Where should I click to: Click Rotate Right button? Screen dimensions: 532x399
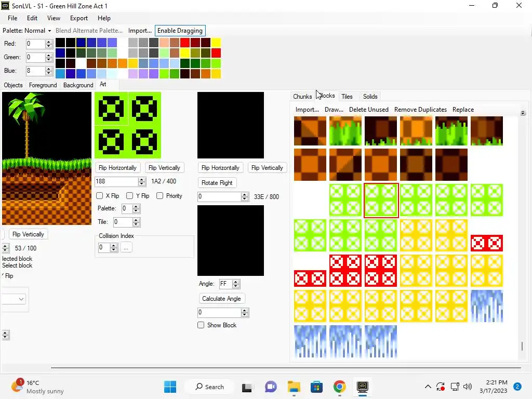pyautogui.click(x=217, y=182)
